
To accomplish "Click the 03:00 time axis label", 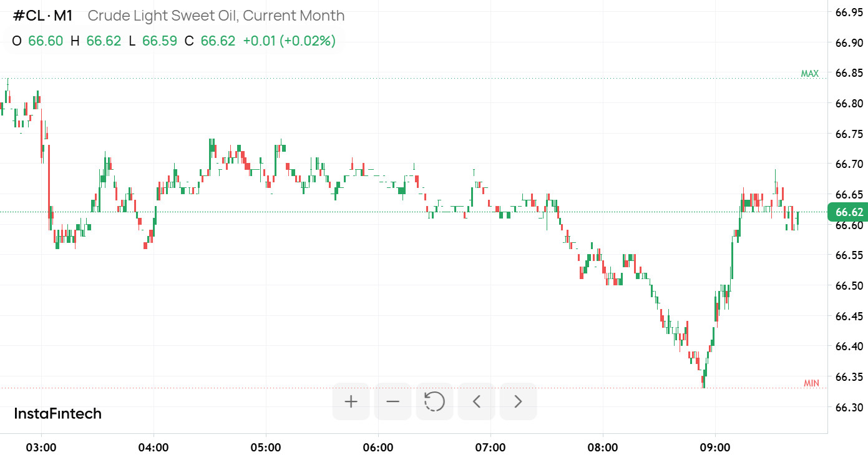I will coord(42,447).
